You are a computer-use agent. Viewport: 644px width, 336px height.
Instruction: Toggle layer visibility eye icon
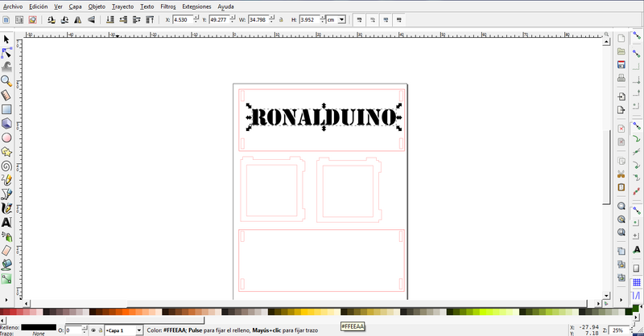coord(93,330)
